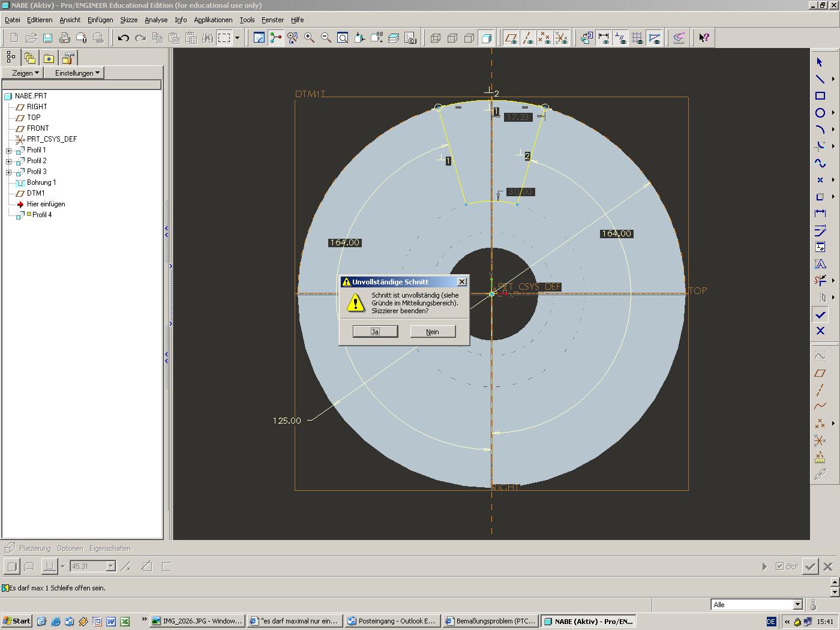The image size is (840, 630).
Task: Select the circle sketch tool
Action: tap(820, 113)
